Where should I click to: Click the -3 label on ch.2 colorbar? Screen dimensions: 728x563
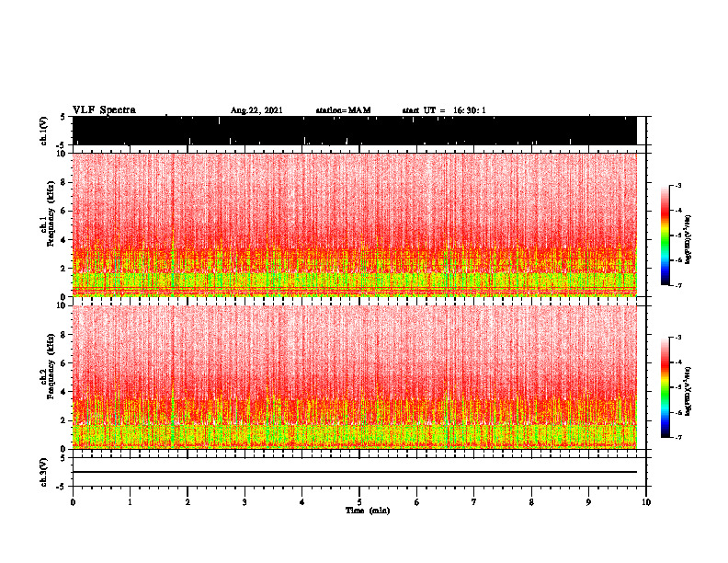678,338
